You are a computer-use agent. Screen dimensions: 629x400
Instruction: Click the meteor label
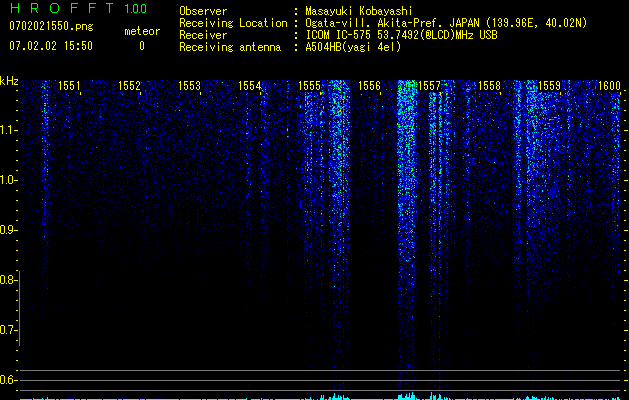tap(142, 31)
